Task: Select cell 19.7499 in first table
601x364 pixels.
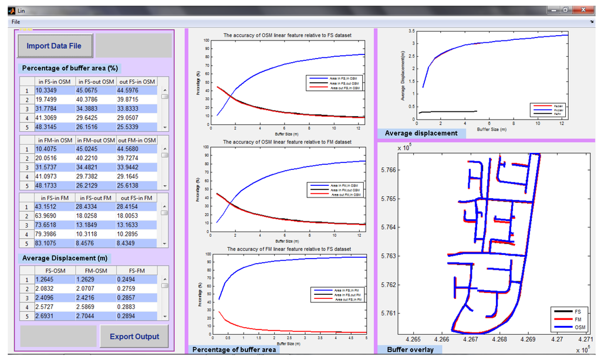Action: pos(55,100)
